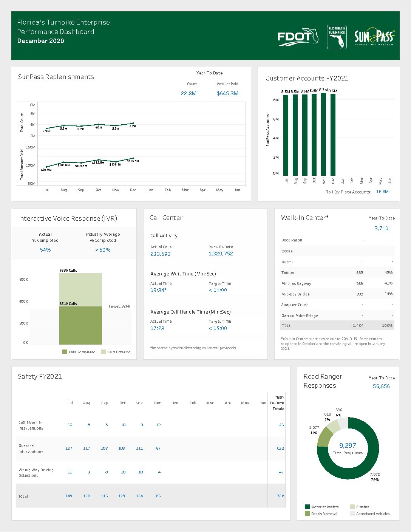Click the Call Center year-to-date 1,329,752
Image resolution: width=411 pixels, height=532 pixels.
pyautogui.click(x=221, y=254)
